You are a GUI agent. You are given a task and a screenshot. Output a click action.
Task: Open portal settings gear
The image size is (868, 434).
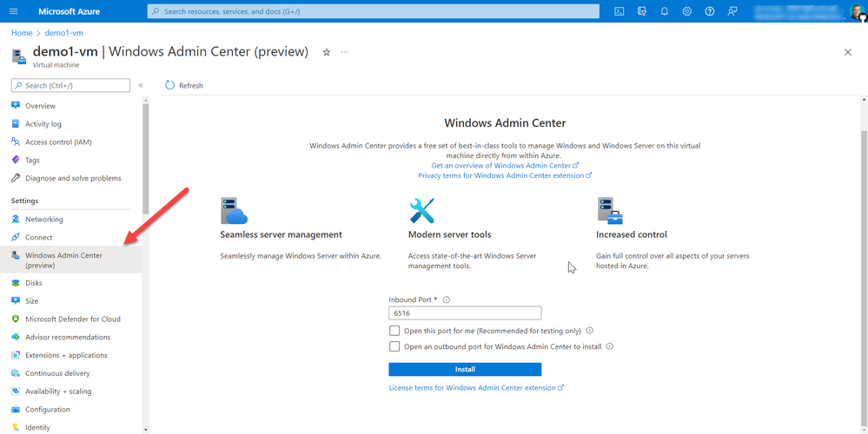click(687, 11)
